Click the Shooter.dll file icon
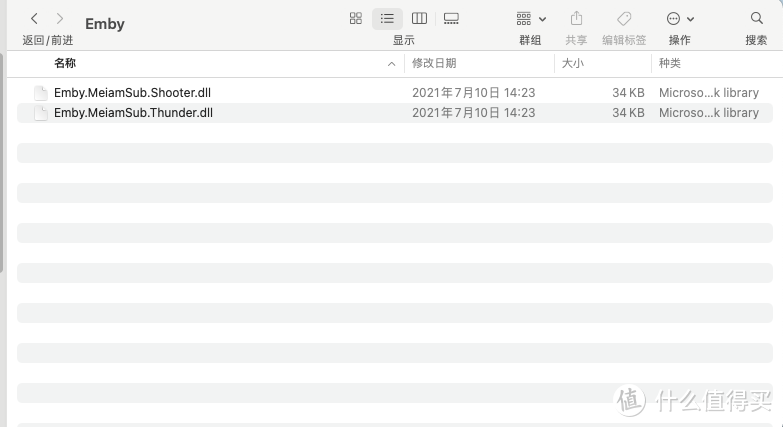The height and width of the screenshot is (427, 783). click(40, 93)
